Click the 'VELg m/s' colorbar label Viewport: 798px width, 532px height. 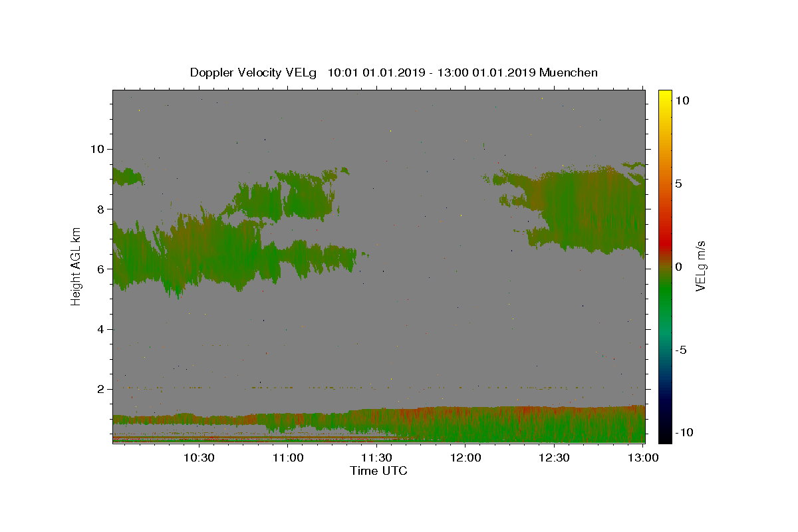pos(700,266)
